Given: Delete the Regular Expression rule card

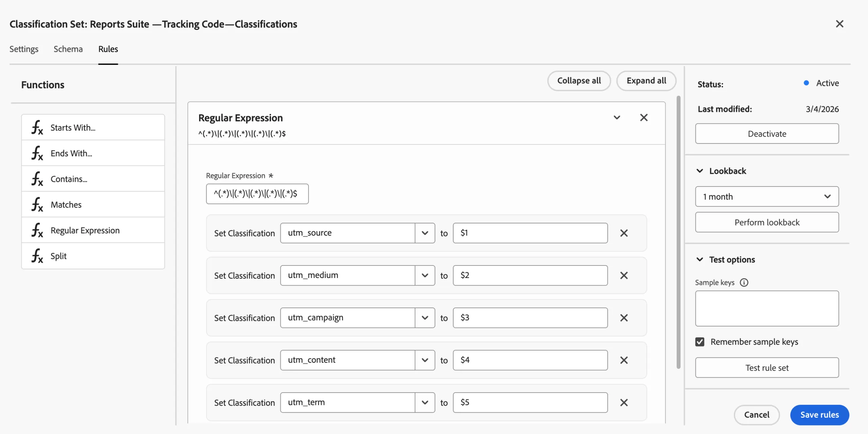Looking at the screenshot, I should pyautogui.click(x=644, y=117).
